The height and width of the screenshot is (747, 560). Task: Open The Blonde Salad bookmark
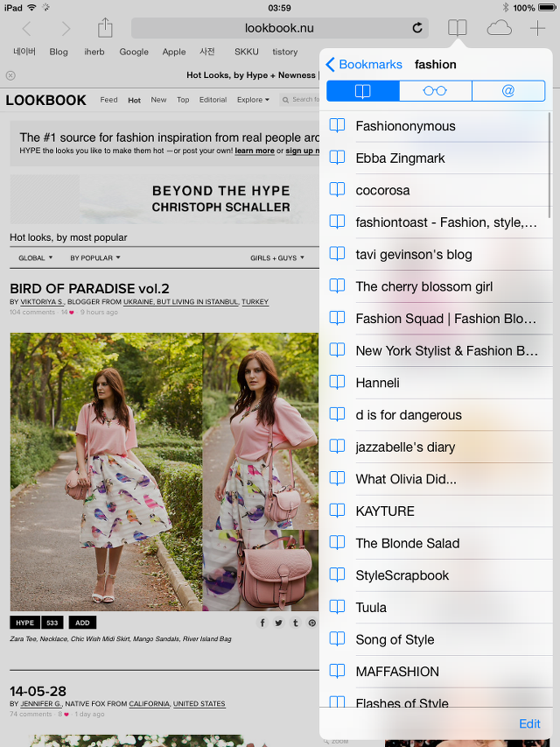(x=436, y=543)
